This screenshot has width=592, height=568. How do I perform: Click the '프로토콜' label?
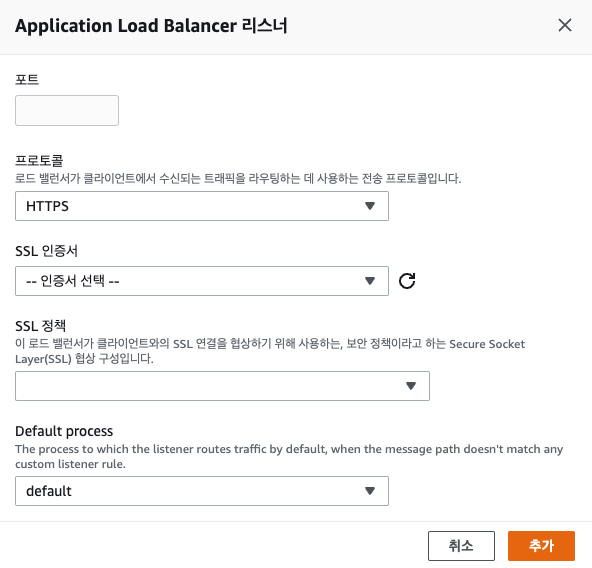click(39, 161)
